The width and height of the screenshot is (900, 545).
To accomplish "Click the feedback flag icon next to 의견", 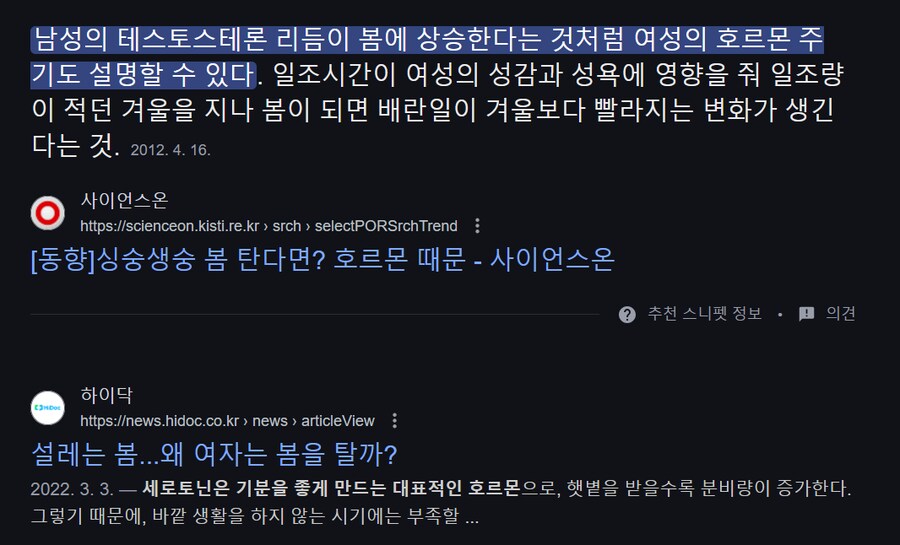I will point(806,314).
